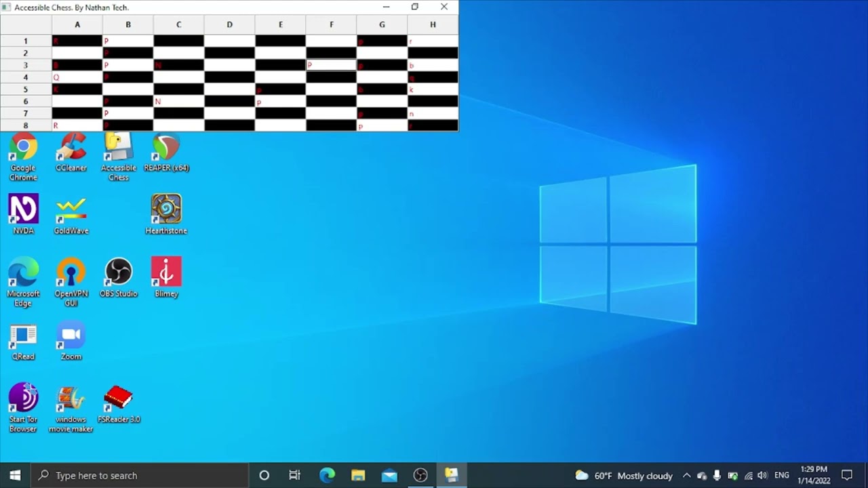
Task: Select the Microsoft Edge desktop shortcut
Action: pos(23,283)
